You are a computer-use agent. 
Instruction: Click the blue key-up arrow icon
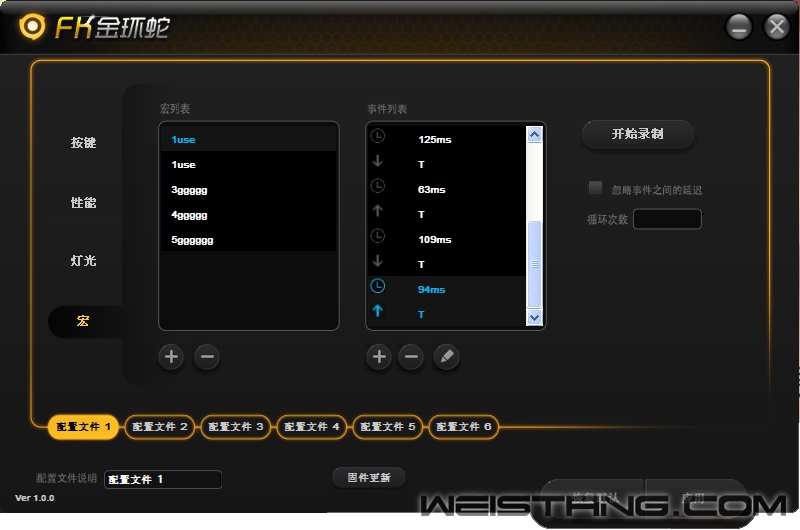click(378, 313)
